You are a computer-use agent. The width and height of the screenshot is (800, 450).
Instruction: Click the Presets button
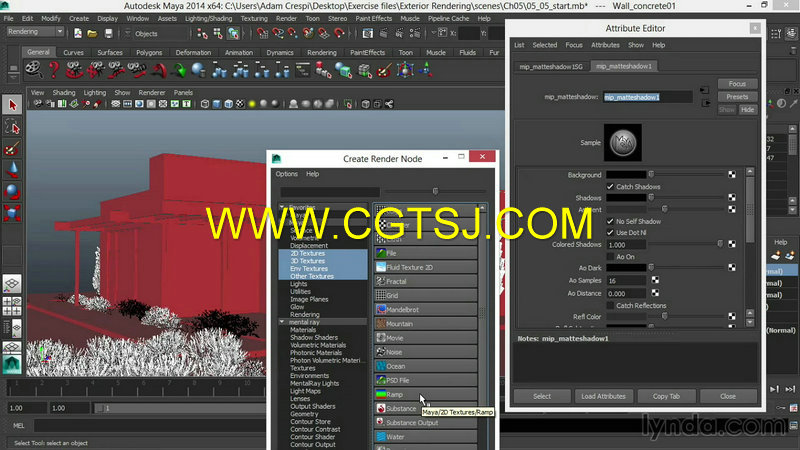[x=737, y=96]
